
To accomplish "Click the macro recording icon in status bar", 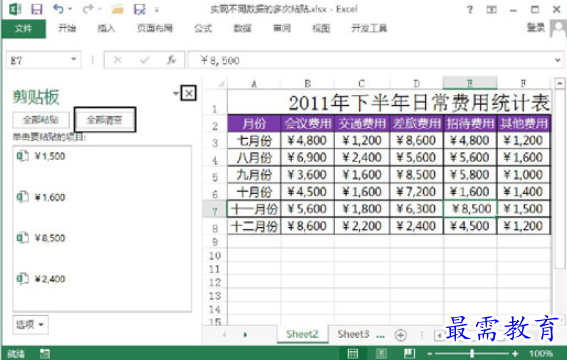I will [45, 353].
